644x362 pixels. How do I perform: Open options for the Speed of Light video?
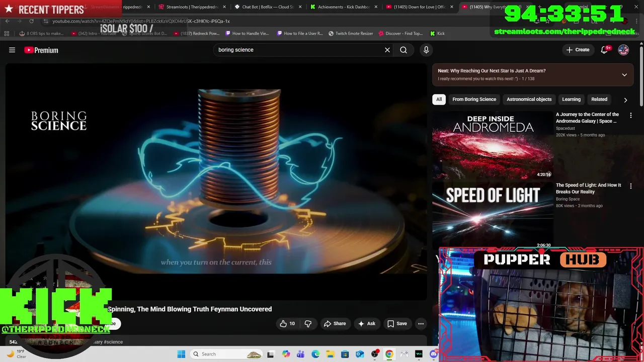631,186
